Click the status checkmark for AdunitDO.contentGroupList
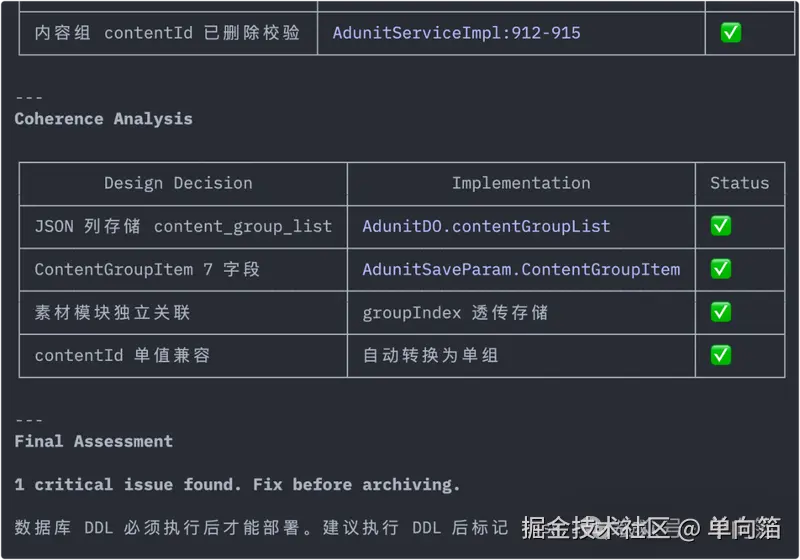The width and height of the screenshot is (800, 560). (720, 226)
